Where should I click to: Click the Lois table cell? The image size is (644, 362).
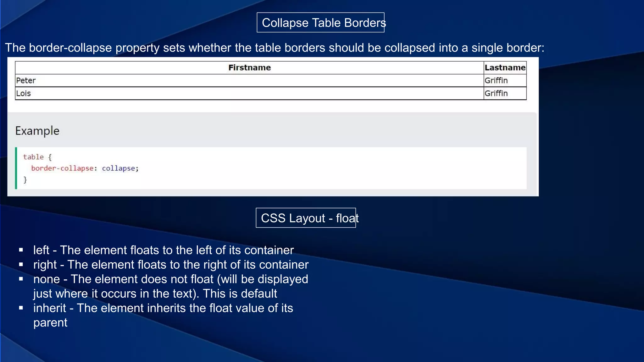point(24,93)
